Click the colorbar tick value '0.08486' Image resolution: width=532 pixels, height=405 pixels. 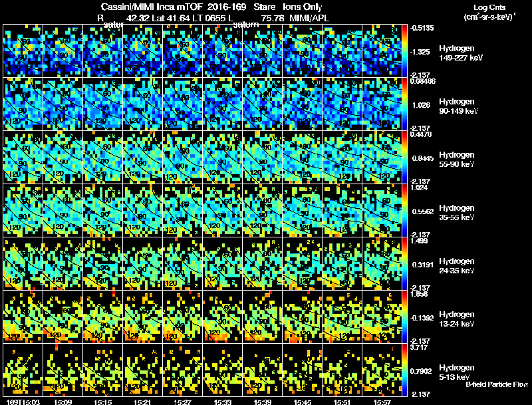(x=422, y=81)
